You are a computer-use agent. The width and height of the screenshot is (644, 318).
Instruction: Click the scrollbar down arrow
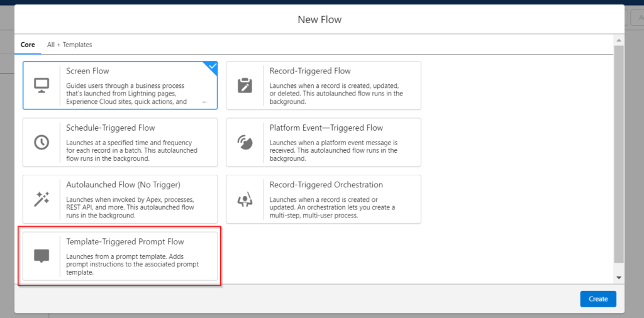click(x=619, y=278)
